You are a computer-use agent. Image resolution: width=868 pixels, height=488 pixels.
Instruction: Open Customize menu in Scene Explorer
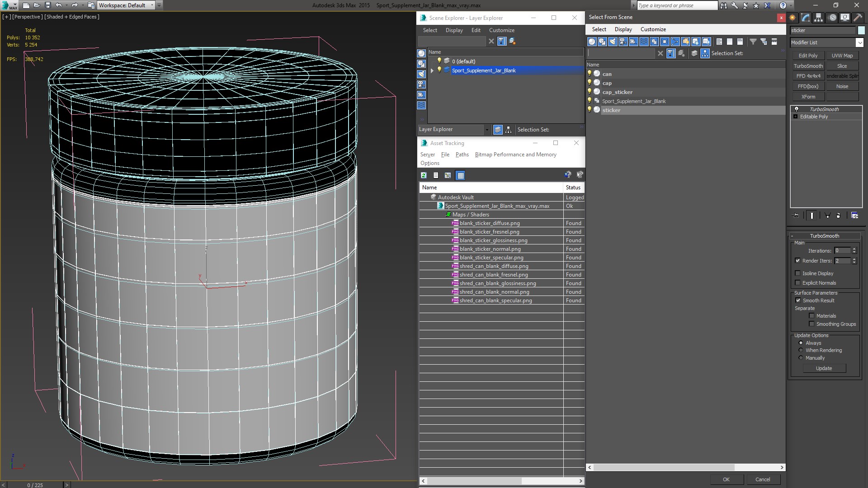pos(501,30)
